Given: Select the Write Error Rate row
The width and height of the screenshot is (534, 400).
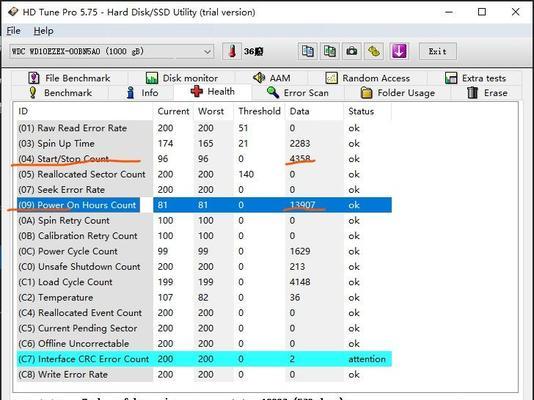Looking at the screenshot, I should click(x=204, y=374).
